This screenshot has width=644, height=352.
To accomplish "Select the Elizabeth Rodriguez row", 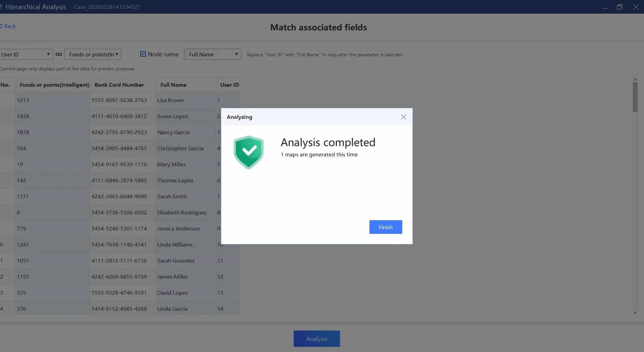I will pyautogui.click(x=120, y=212).
